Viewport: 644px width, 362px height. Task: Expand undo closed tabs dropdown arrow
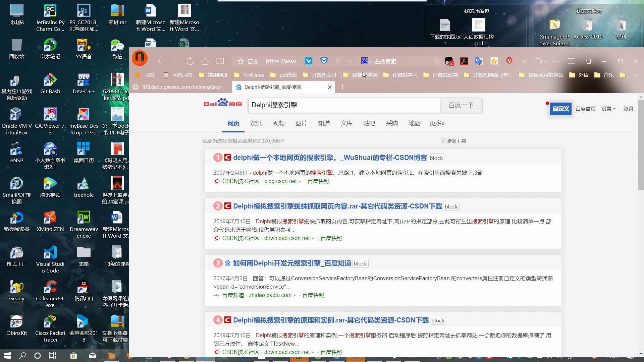click(x=546, y=62)
